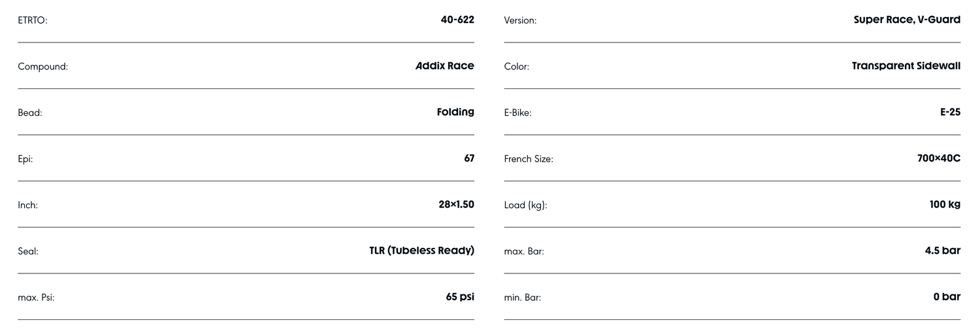The height and width of the screenshot is (333, 980).
Task: Click the Seal row label
Action: [x=28, y=251]
